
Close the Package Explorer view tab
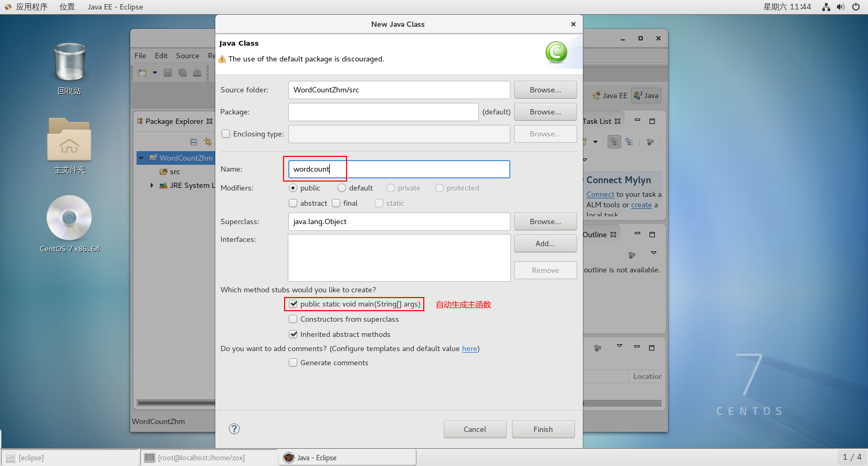coord(210,121)
